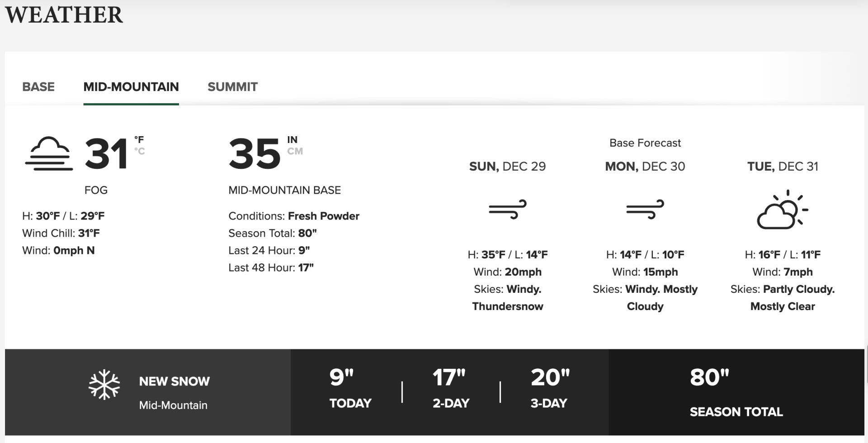Click the Monday wind forecast icon
Screen dimensions: 868x443
(645, 209)
